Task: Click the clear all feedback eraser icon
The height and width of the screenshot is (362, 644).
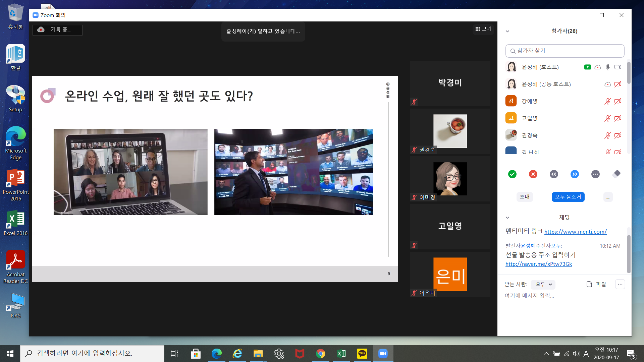Action: coord(616,174)
